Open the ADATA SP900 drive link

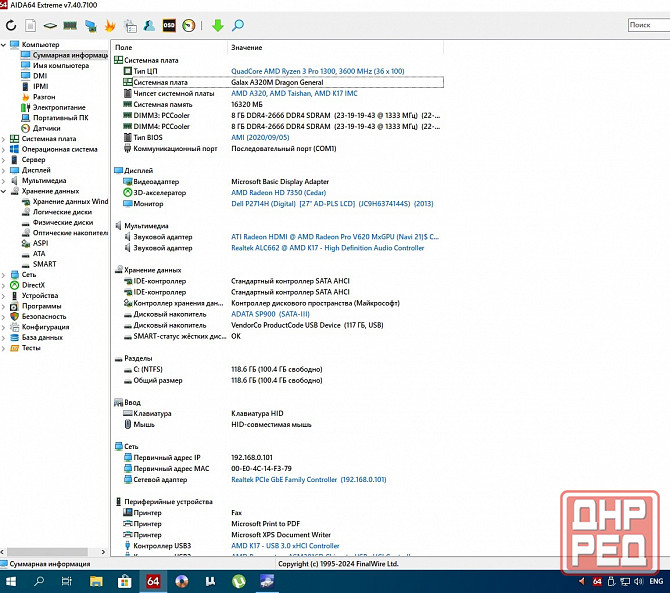pyautogui.click(x=270, y=314)
